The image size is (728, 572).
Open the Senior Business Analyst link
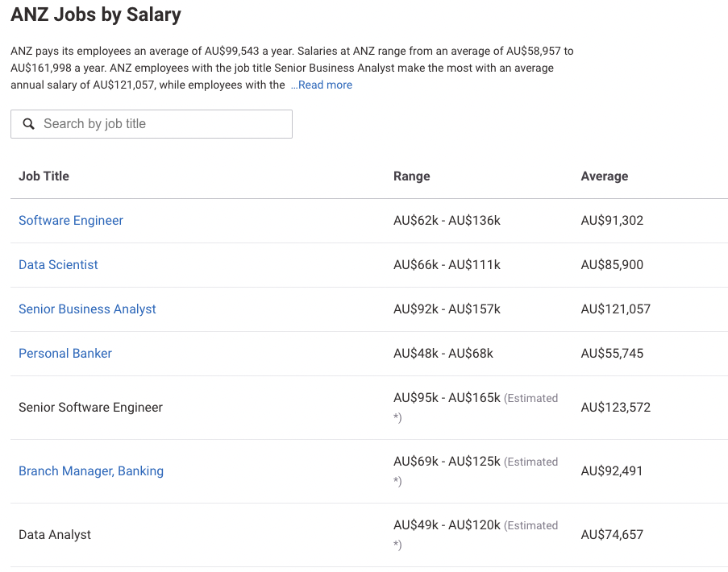pos(87,309)
